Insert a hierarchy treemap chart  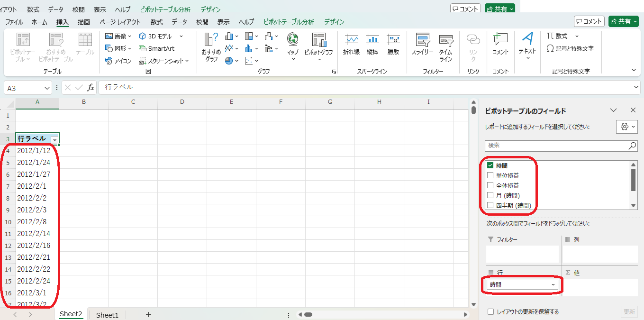[252, 36]
